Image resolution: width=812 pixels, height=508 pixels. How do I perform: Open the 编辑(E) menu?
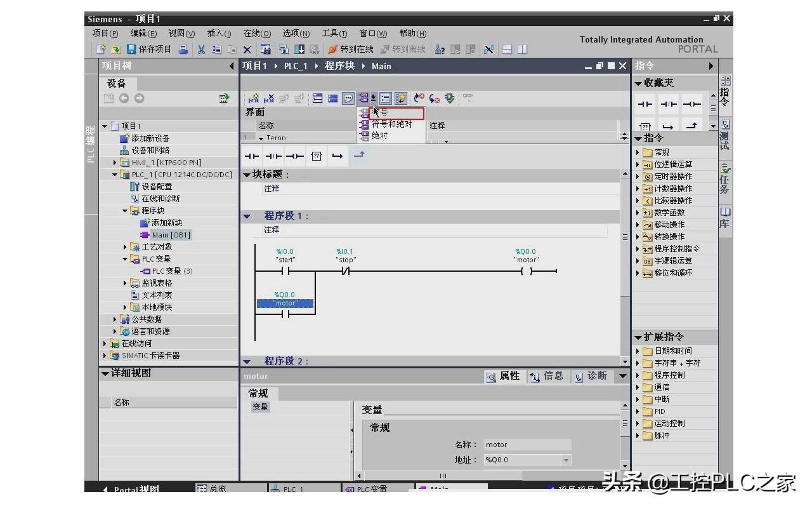143,34
